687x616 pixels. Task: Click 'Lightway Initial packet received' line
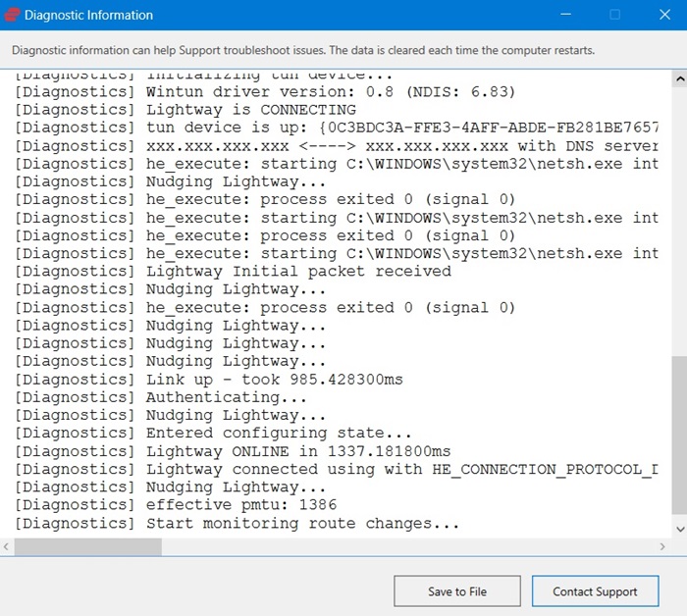point(234,272)
